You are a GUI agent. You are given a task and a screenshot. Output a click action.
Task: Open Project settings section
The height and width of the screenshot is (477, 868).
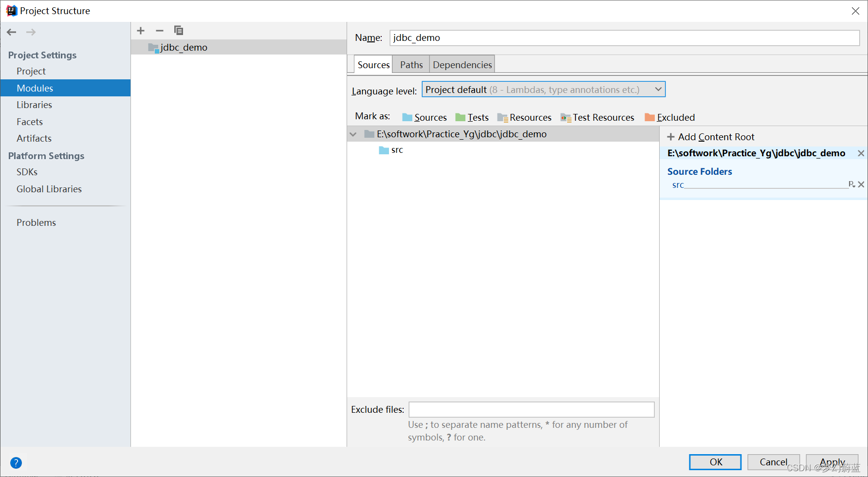(31, 71)
